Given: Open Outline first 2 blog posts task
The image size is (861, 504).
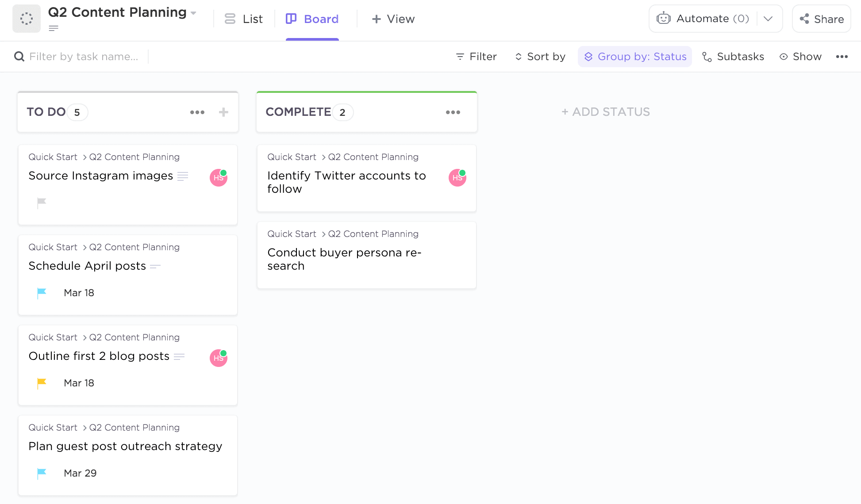Looking at the screenshot, I should click(x=99, y=356).
